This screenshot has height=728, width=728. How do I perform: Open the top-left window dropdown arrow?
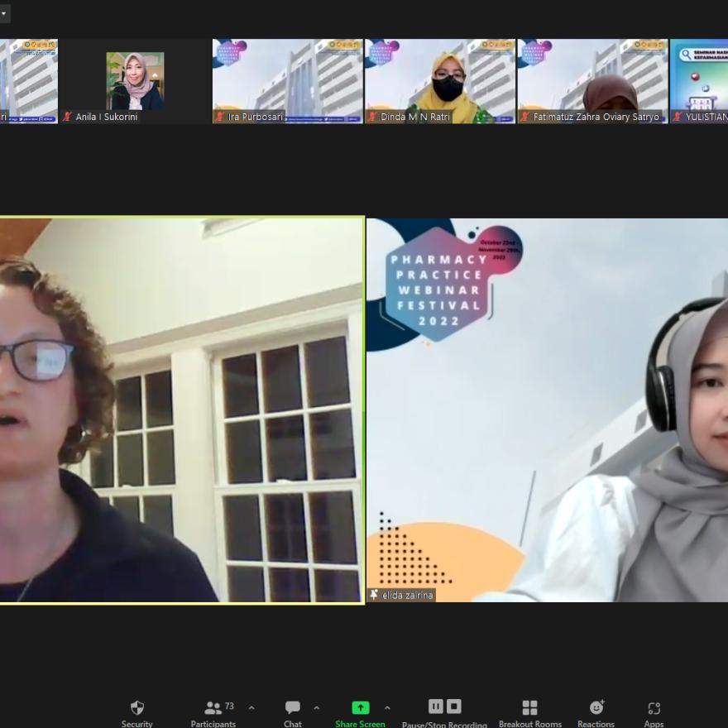pos(4,14)
